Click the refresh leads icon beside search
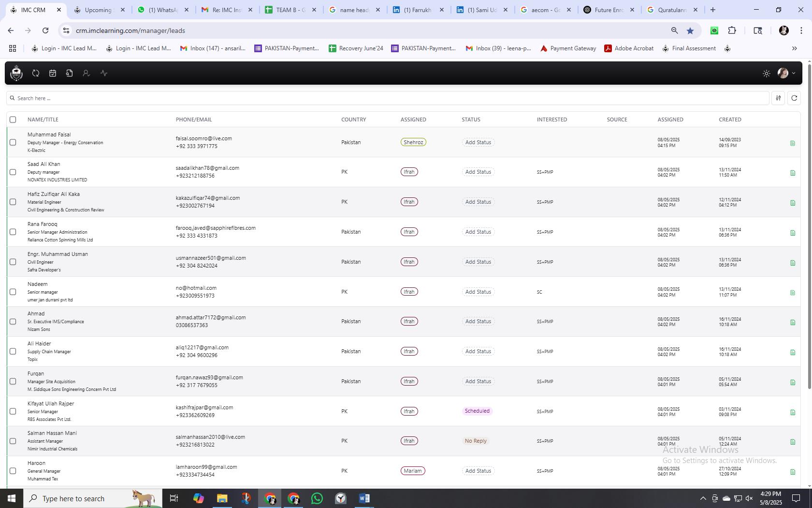 [794, 98]
